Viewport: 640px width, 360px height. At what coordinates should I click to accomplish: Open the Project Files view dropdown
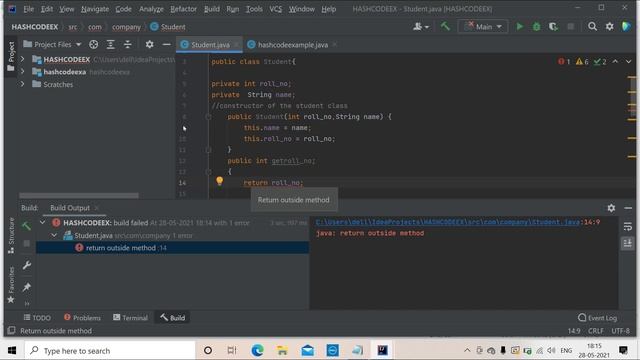52,44
